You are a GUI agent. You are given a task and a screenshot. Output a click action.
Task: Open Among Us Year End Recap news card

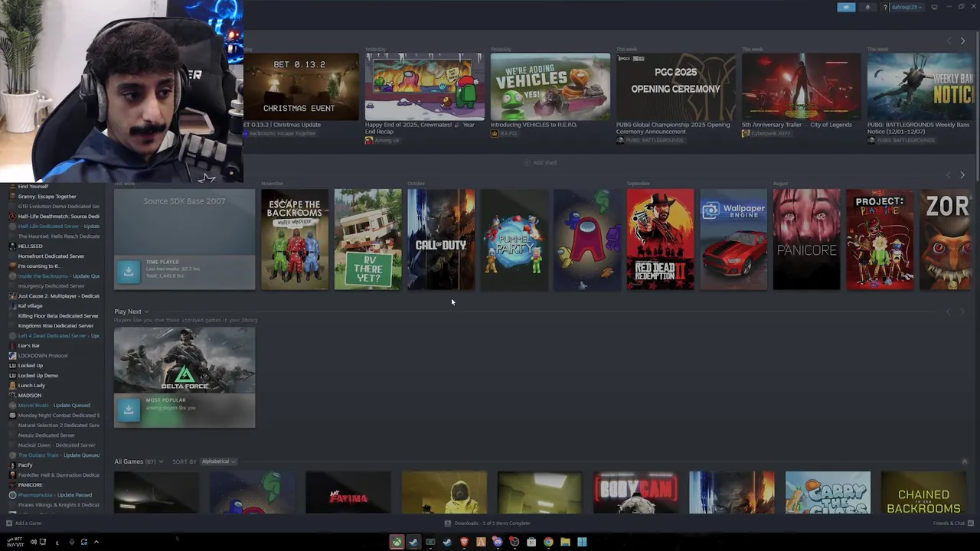click(x=423, y=86)
